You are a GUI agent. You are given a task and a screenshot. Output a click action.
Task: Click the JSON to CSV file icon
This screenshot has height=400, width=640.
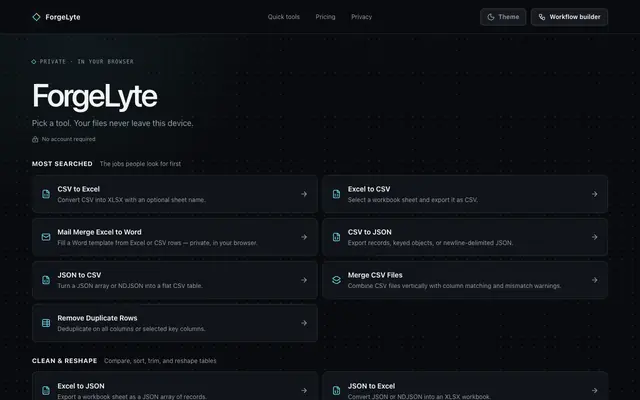tap(46, 280)
